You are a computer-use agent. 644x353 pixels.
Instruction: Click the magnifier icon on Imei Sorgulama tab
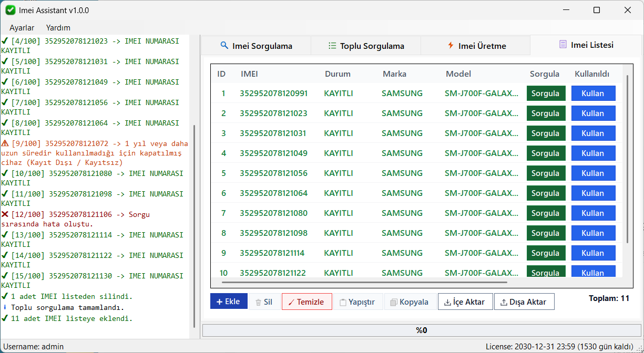tap(224, 46)
